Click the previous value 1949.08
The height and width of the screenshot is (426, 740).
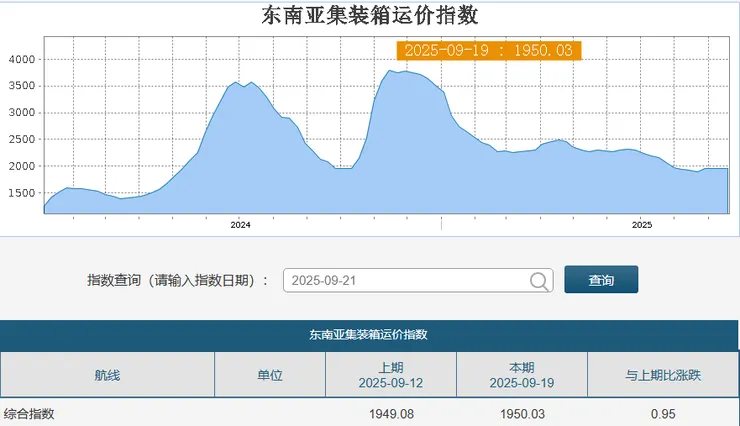coord(391,414)
